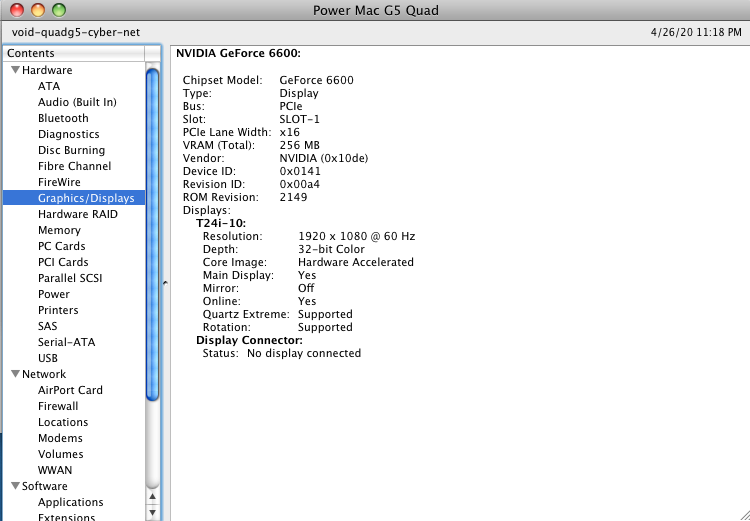The height and width of the screenshot is (521, 750).
Task: Click the pane splitter handle
Action: tap(165, 283)
